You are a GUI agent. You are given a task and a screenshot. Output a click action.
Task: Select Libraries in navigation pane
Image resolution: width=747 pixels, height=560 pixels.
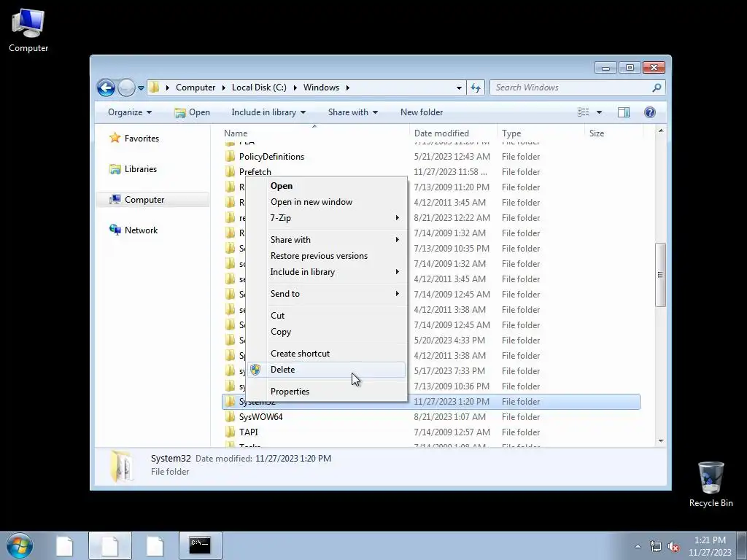(133, 169)
